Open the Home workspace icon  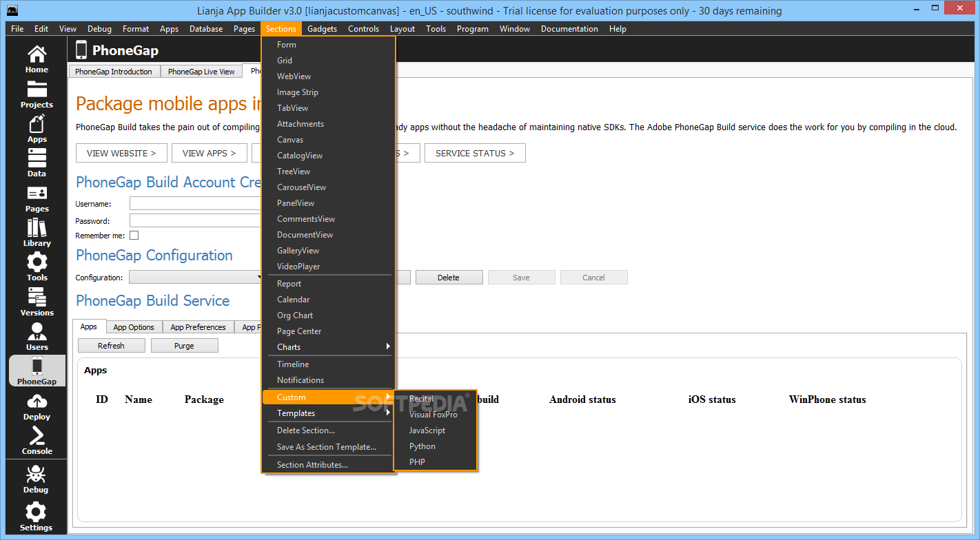[x=37, y=59]
